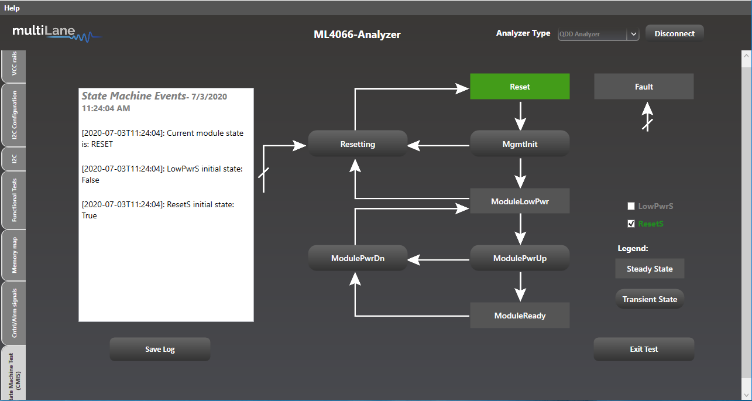Select the ModuleLowPwr state block

click(519, 201)
